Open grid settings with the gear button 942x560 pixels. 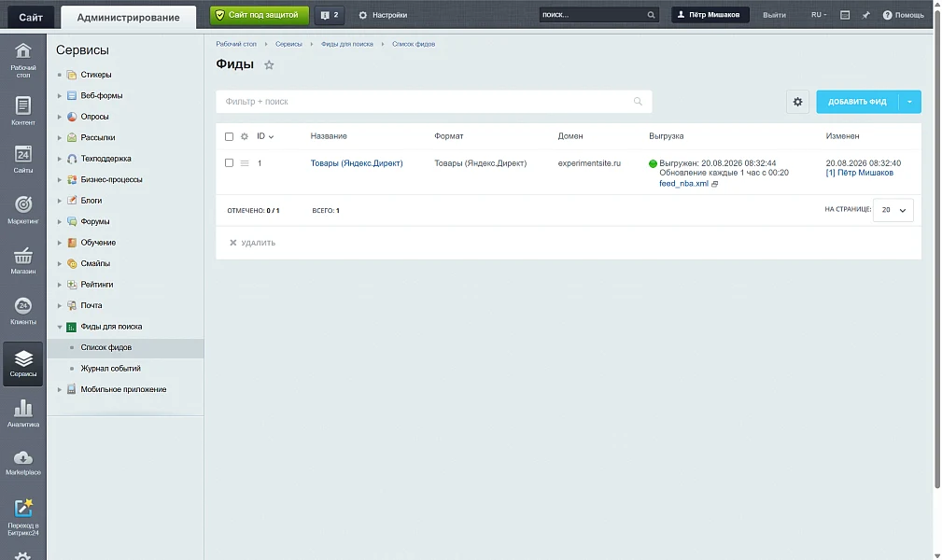coord(797,102)
